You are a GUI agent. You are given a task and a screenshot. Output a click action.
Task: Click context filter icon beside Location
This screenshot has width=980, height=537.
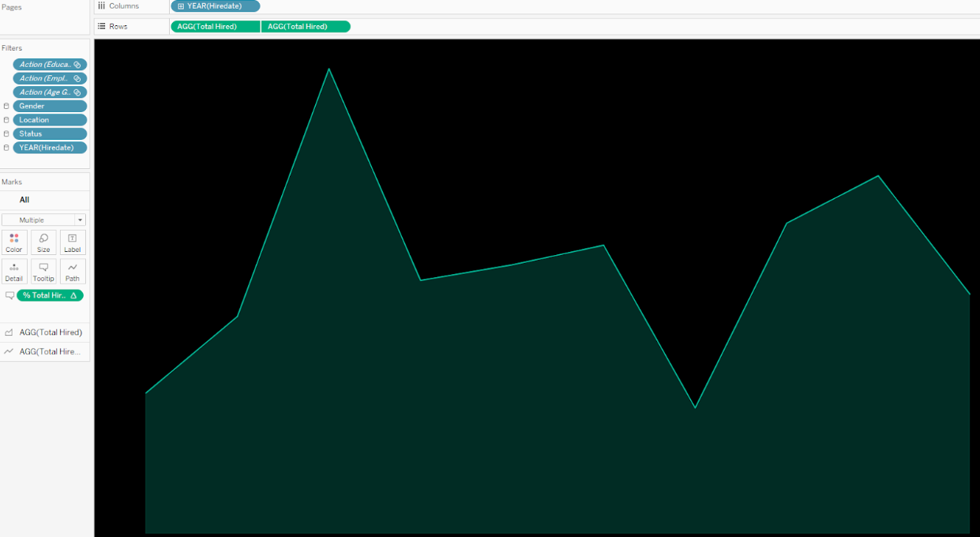[6, 120]
